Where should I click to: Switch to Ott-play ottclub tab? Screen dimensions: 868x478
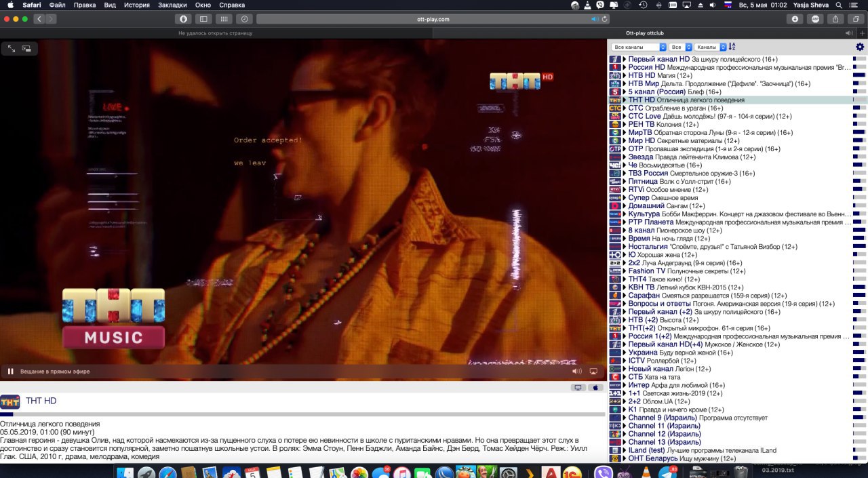tap(646, 33)
